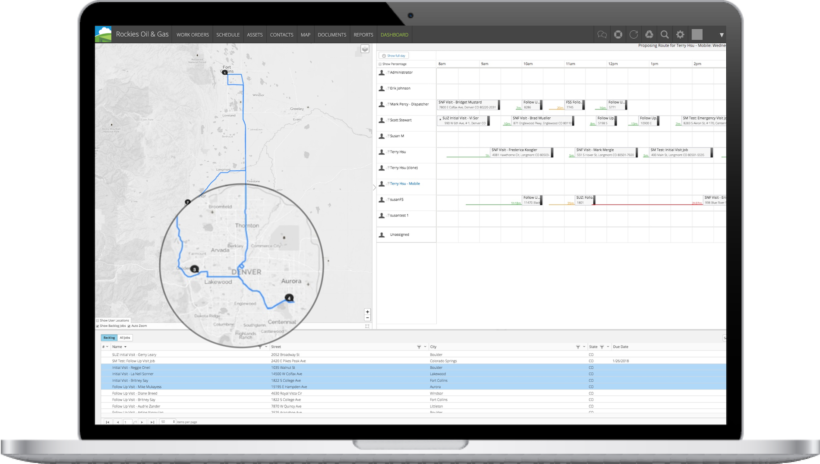
Task: Click the Rockies Oil & Gas logo
Action: point(104,34)
